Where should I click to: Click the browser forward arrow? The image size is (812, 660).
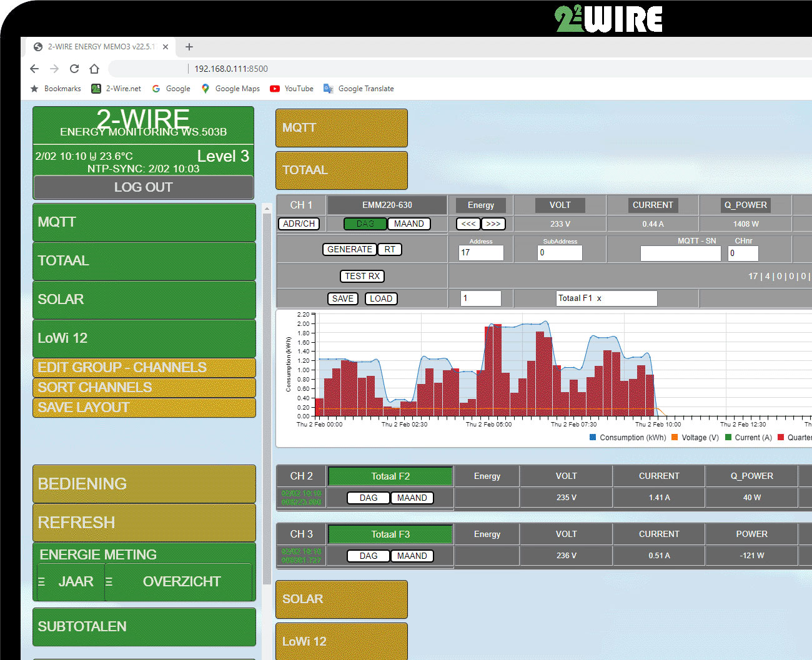tap(54, 69)
